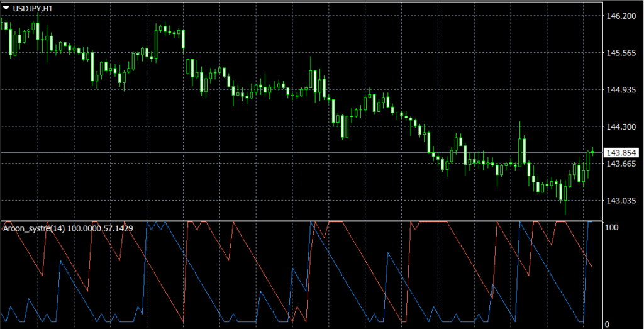Viewport: 644px width, 329px height.
Task: Click the 144.300 price scale label
Action: (x=621, y=127)
